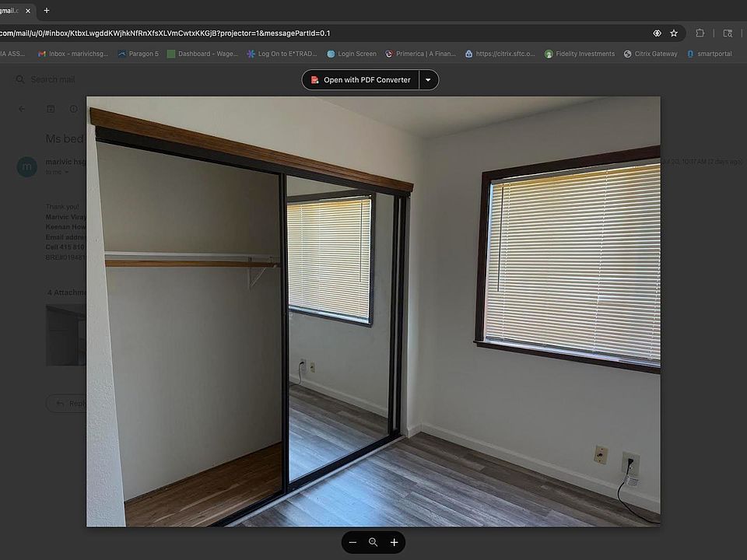Open the Primerica bookmark
Viewport: 747px width, 560px height.
(420, 54)
